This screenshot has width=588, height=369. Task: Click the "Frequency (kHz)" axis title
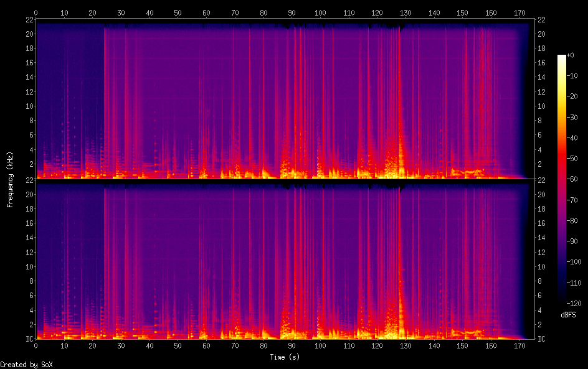(10, 180)
